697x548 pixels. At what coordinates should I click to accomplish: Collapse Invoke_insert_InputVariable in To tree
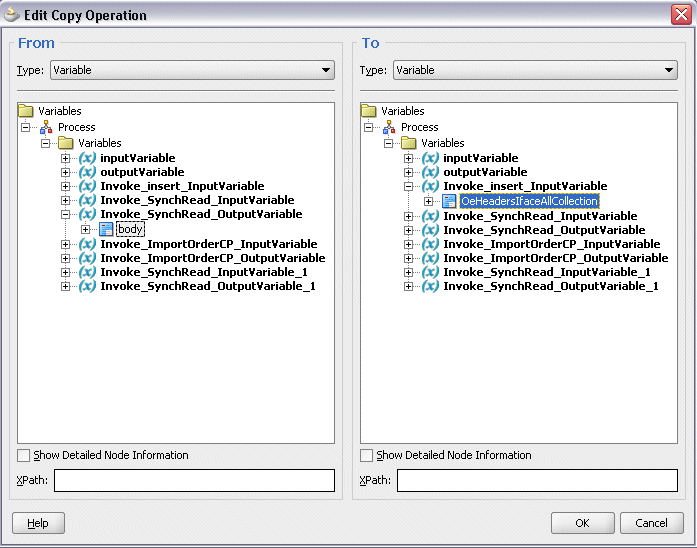[x=409, y=186]
